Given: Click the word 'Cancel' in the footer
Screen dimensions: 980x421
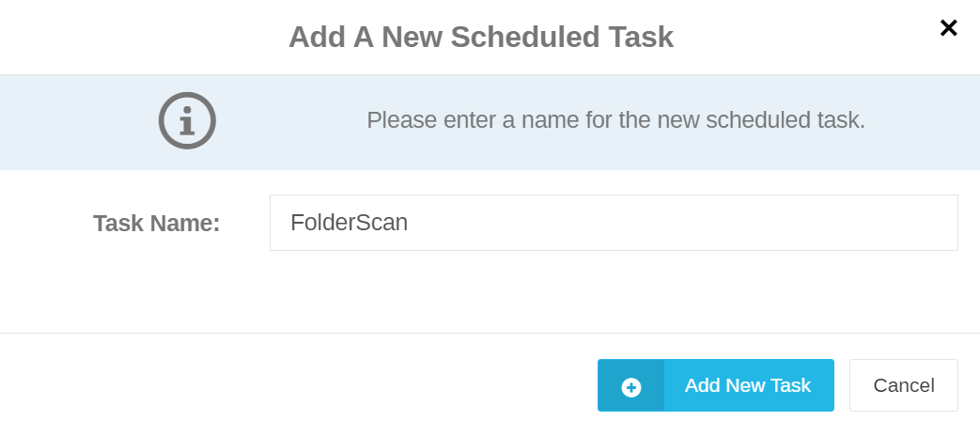Looking at the screenshot, I should (904, 385).
